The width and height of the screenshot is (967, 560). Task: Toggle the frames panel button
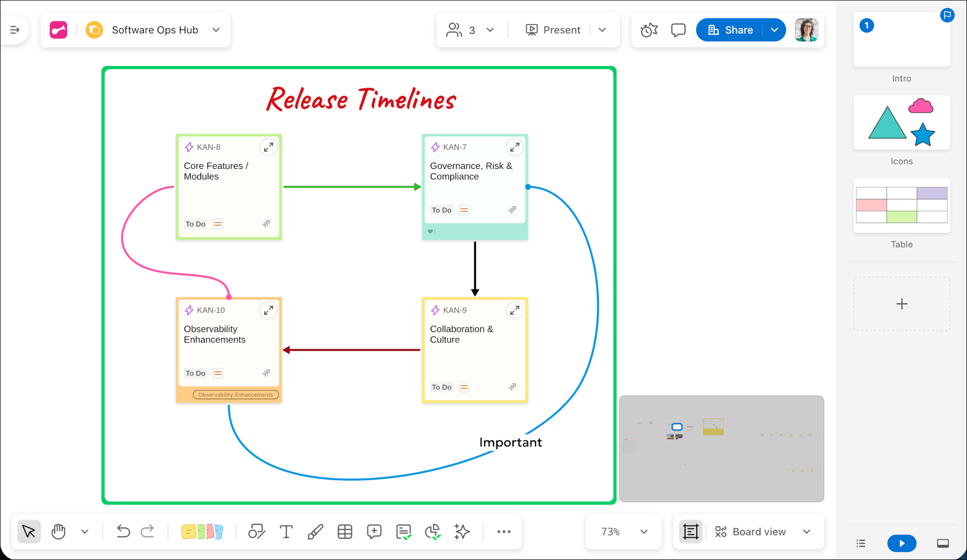coord(690,532)
